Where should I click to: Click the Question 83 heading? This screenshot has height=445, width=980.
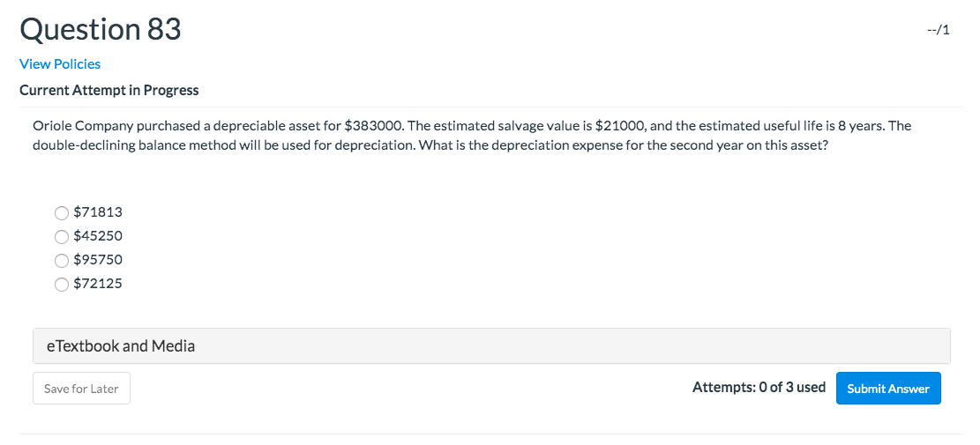(101, 30)
